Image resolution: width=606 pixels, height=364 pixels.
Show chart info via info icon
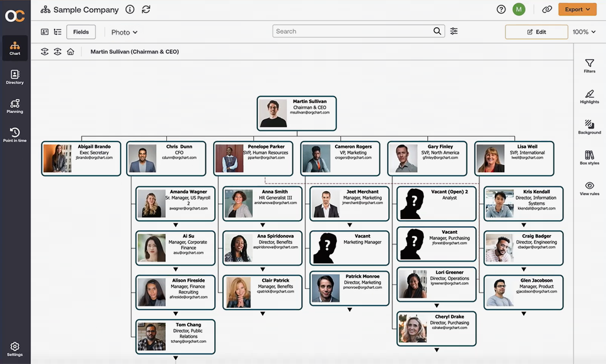(130, 9)
